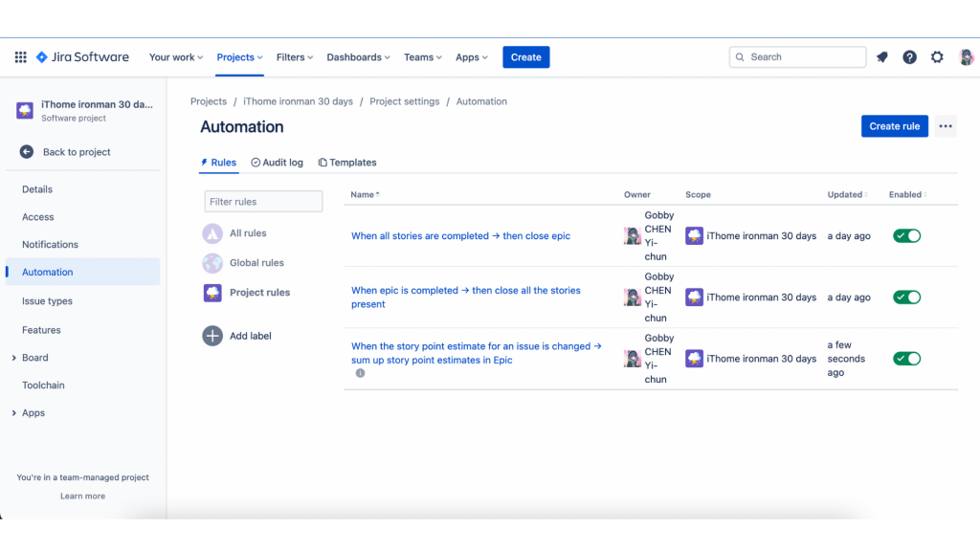
Task: Click the info icon under story point rule
Action: tap(360, 373)
